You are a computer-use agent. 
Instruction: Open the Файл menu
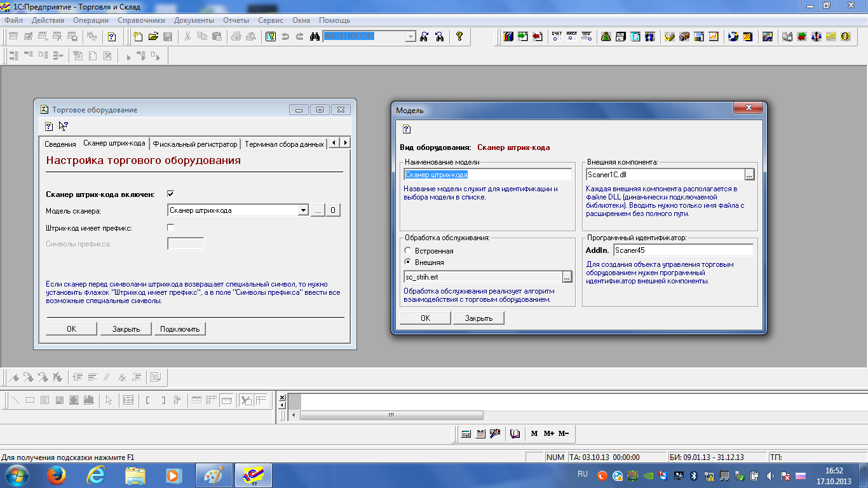point(13,20)
